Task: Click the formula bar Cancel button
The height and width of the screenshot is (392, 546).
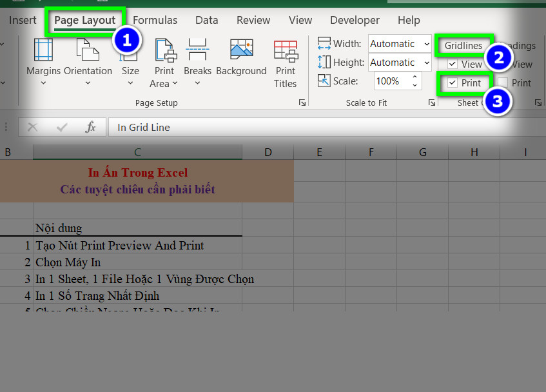Action: [32, 128]
